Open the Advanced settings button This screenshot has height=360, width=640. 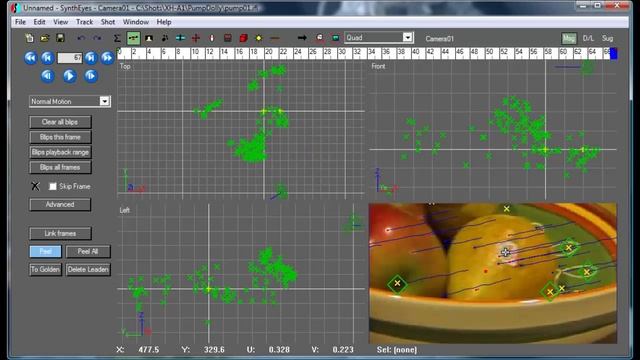click(x=60, y=204)
